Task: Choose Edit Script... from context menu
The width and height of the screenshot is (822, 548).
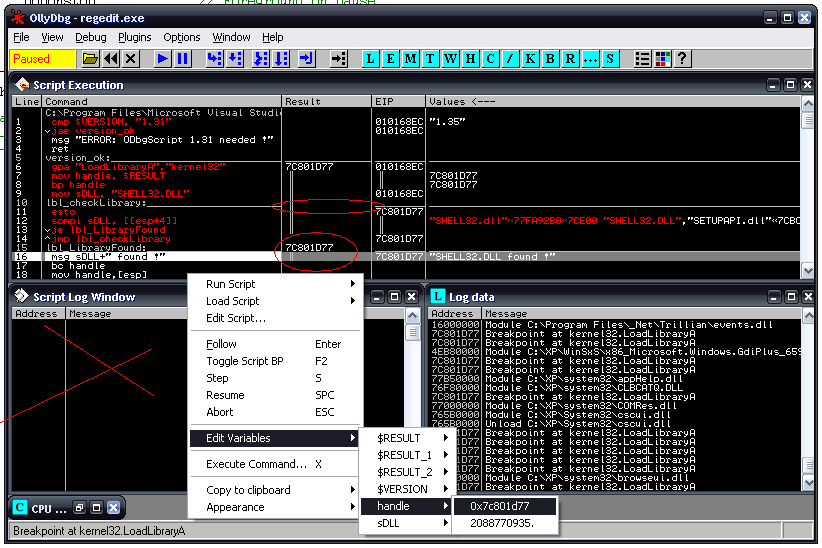Action: [236, 318]
